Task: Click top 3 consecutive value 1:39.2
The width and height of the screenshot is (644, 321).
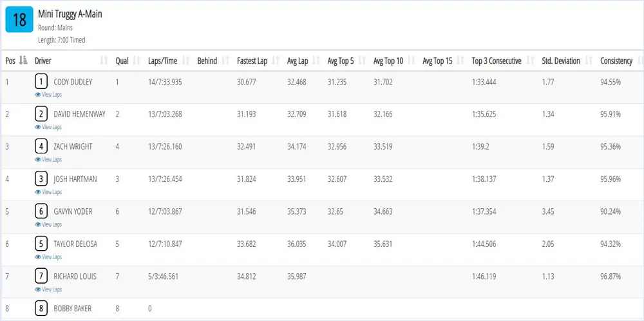Action: [480, 147]
